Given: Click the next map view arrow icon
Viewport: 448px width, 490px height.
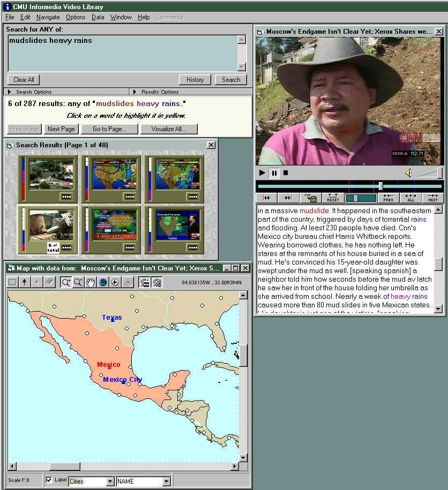Looking at the screenshot, I should coord(128,282).
